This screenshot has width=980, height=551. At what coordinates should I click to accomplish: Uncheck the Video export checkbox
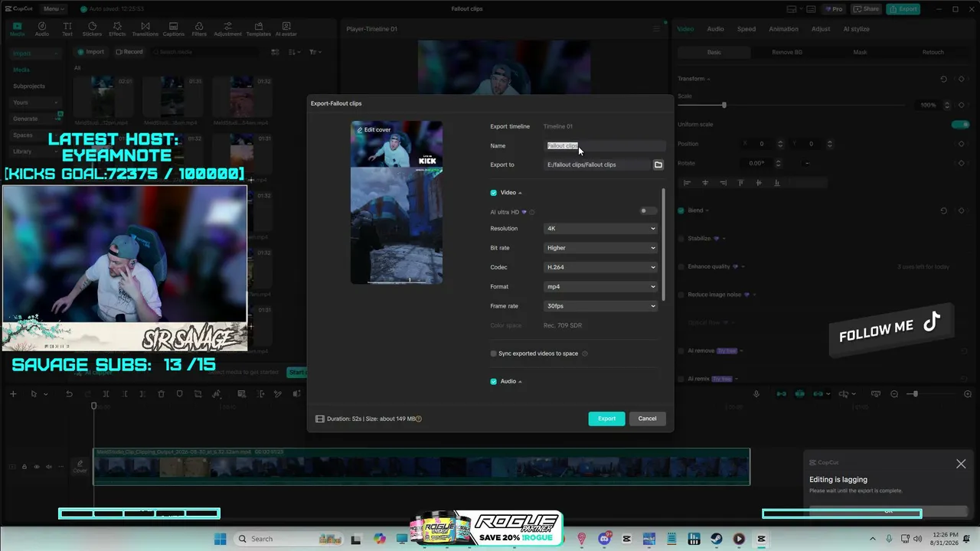pos(493,193)
